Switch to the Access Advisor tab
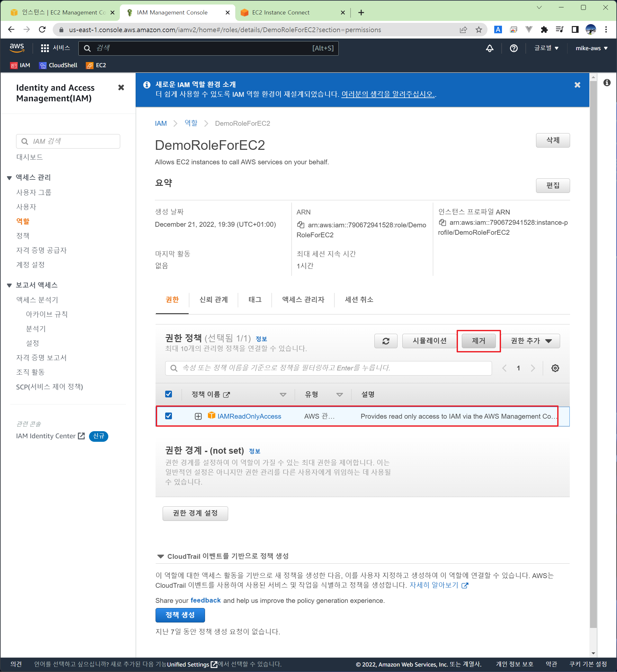The height and width of the screenshot is (672, 617). pos(303,300)
